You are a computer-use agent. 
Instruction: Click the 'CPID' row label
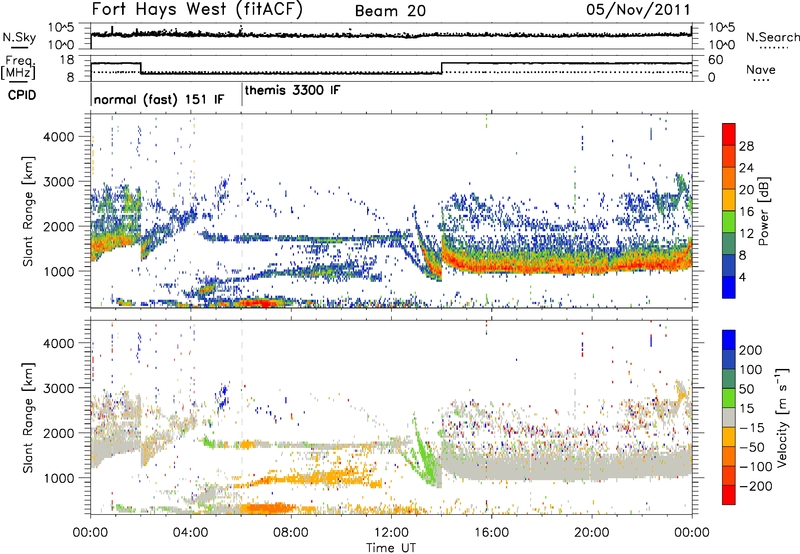[22, 95]
